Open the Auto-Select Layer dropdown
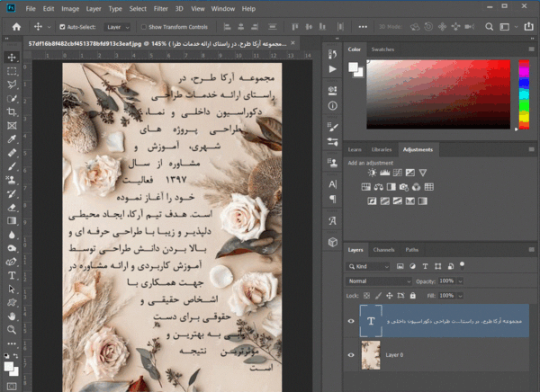This screenshot has width=540, height=392. [117, 27]
